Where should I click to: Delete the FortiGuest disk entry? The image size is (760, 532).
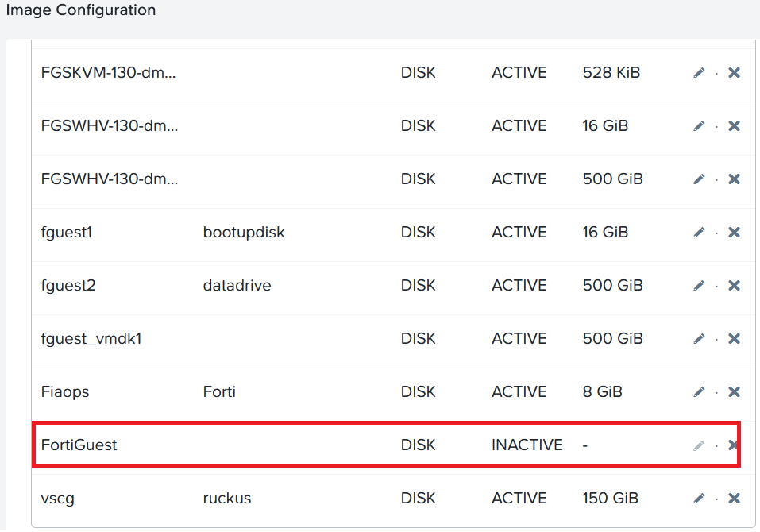tap(732, 445)
